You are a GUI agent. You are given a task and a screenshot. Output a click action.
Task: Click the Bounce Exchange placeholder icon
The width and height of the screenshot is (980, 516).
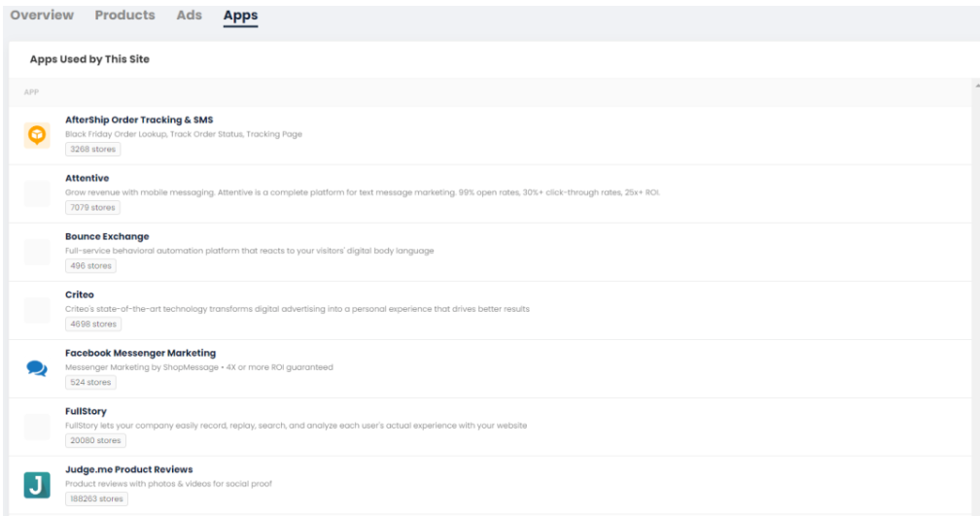pyautogui.click(x=37, y=252)
